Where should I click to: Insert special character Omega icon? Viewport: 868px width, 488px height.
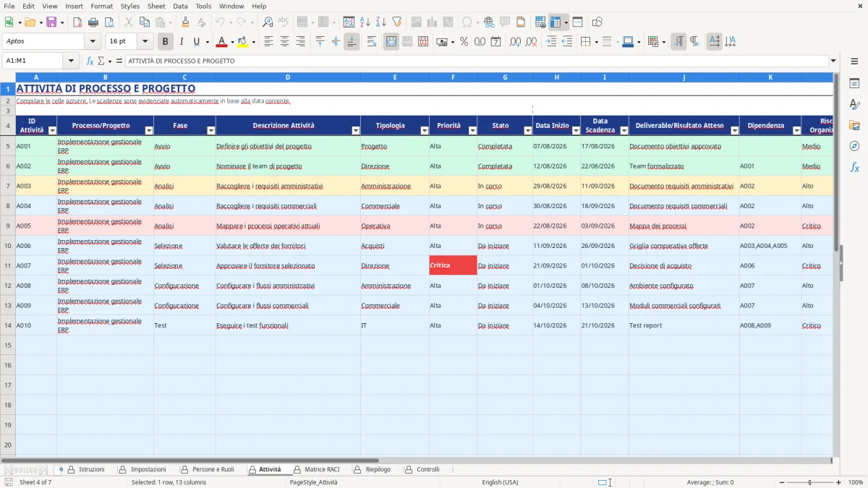467,22
